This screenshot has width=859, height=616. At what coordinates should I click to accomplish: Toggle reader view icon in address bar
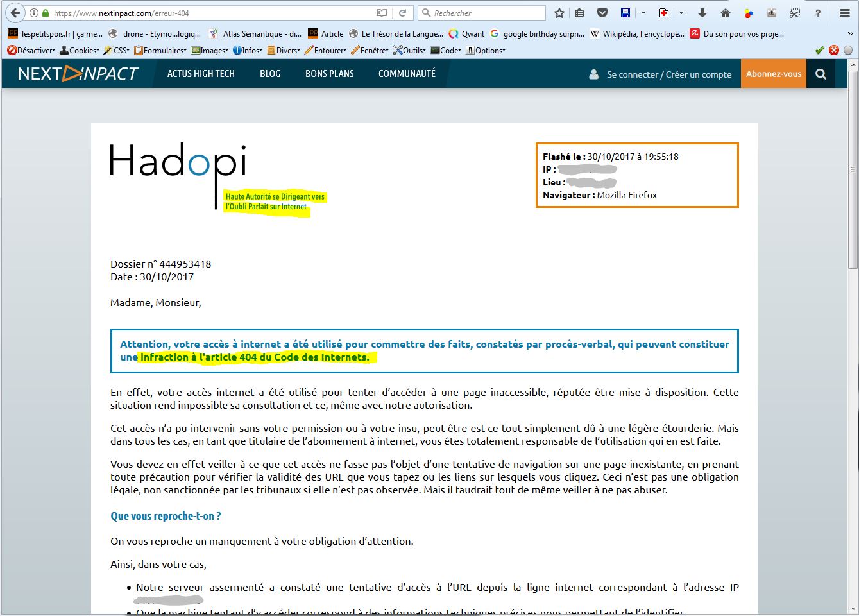382,13
